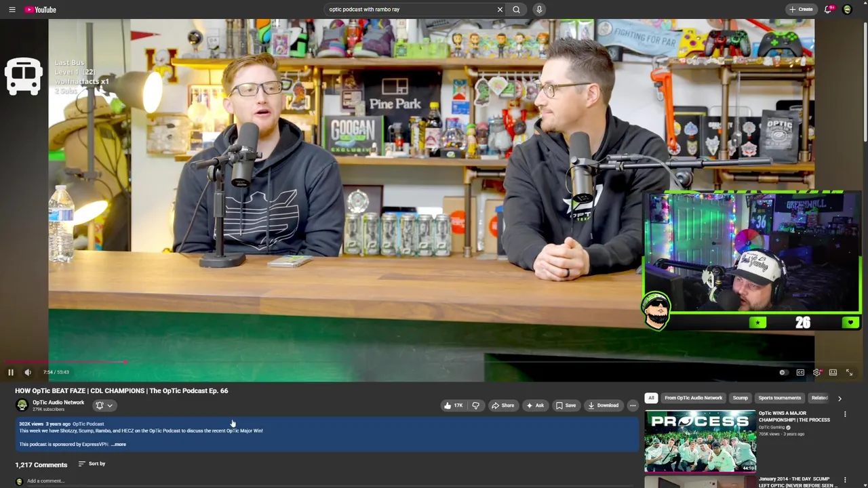Open OpTic Audio Network channel name link
Image resolution: width=868 pixels, height=488 pixels.
(x=58, y=403)
